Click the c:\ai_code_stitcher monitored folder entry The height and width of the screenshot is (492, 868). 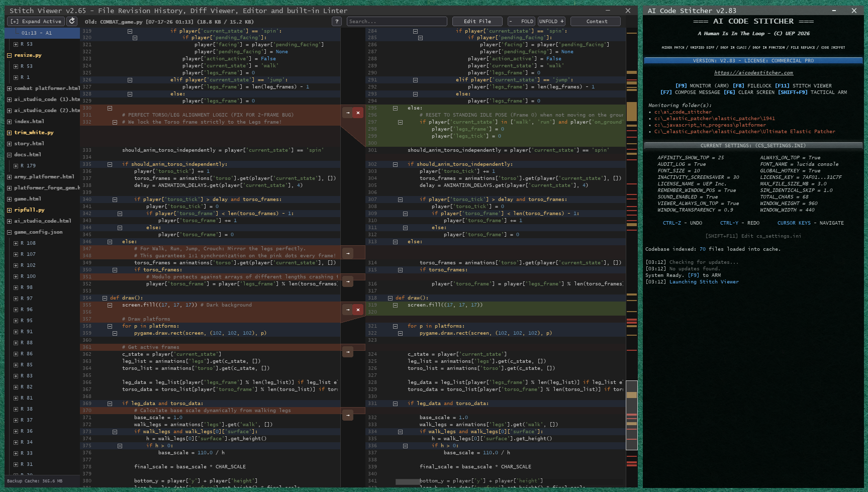pyautogui.click(x=683, y=112)
